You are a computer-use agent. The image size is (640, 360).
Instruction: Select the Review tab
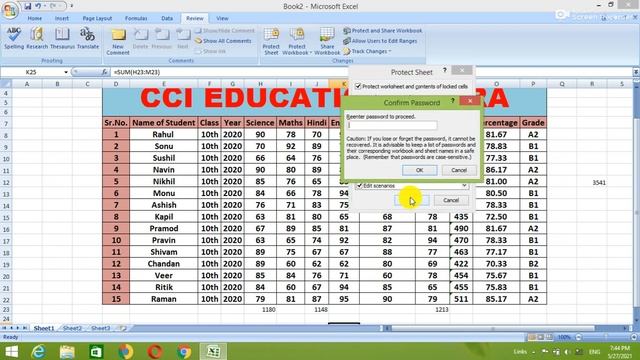[195, 18]
